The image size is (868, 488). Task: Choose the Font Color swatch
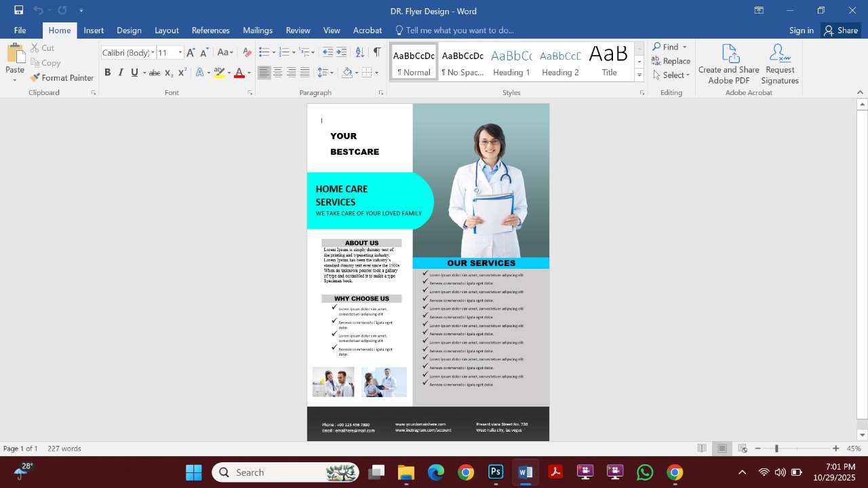tap(240, 72)
